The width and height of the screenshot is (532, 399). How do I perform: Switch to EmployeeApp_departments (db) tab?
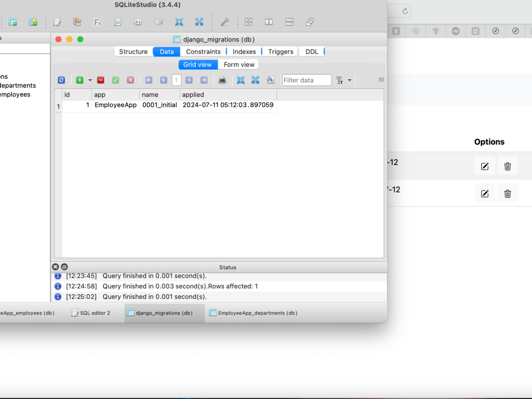point(253,313)
